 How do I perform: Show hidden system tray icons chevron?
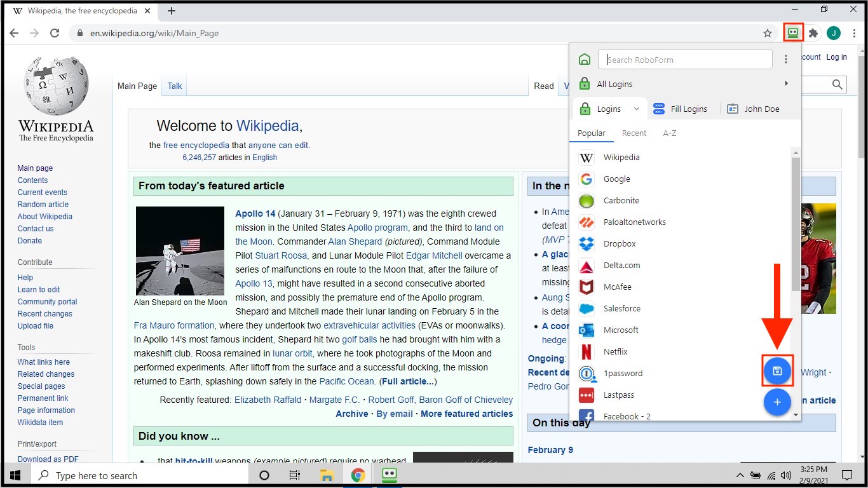point(740,475)
